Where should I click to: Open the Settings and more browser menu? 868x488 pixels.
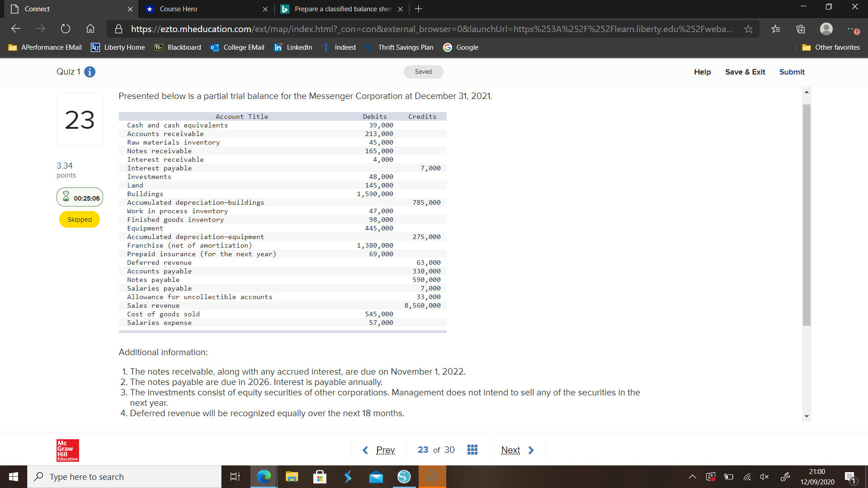tap(854, 29)
